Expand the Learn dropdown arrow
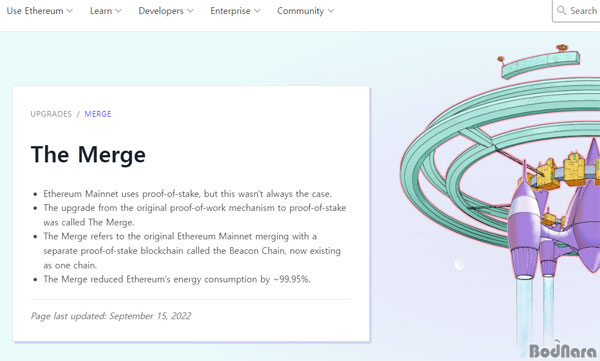Viewport: 600px width, 361px height. [x=118, y=11]
